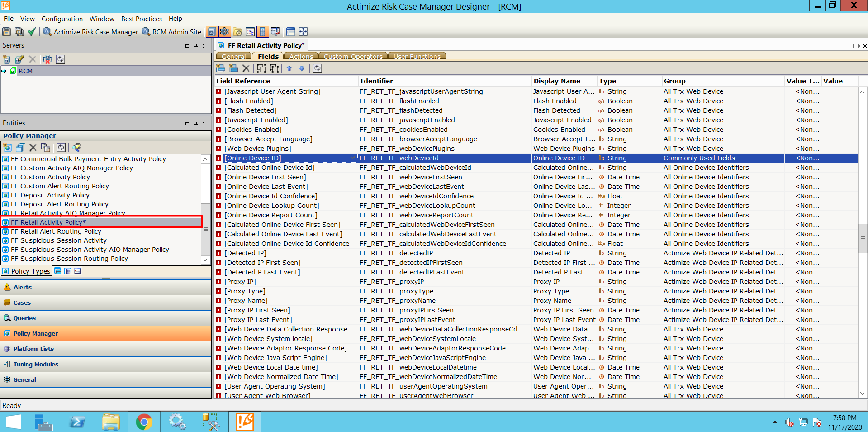868x432 pixels.
Task: Open the Configuration menu
Action: [62, 19]
